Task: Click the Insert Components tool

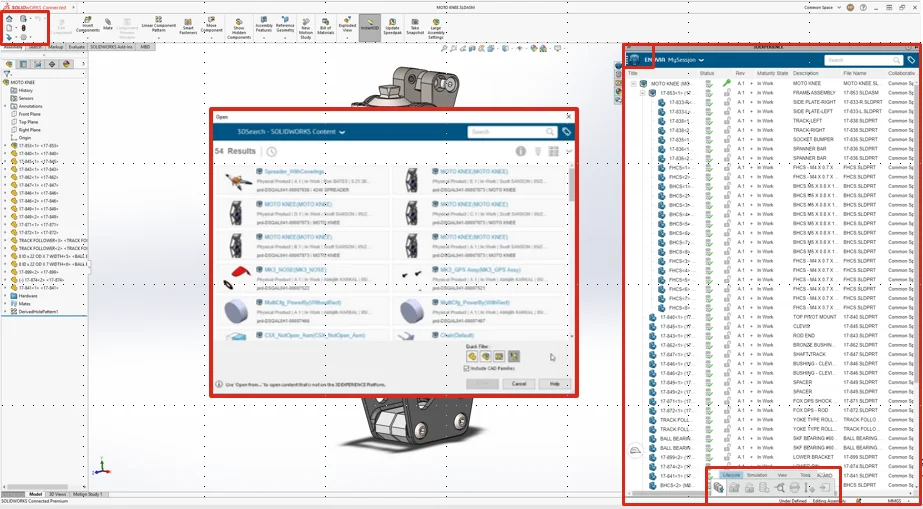Action: [88, 24]
